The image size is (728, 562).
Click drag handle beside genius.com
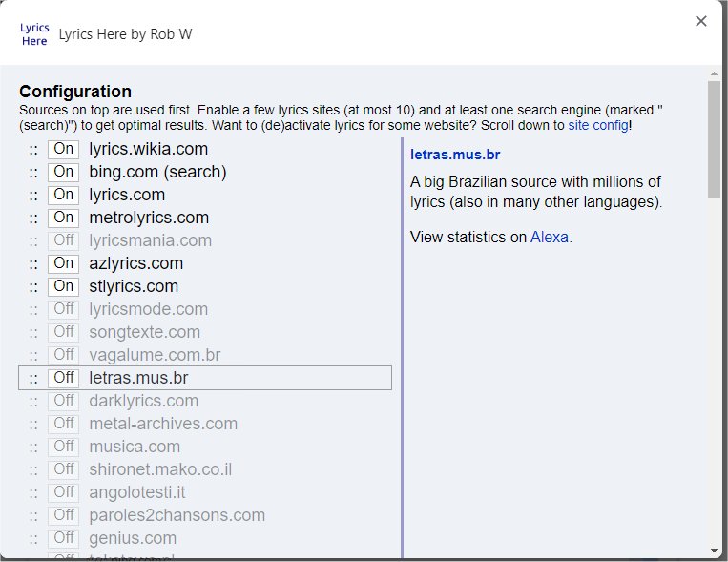click(33, 538)
